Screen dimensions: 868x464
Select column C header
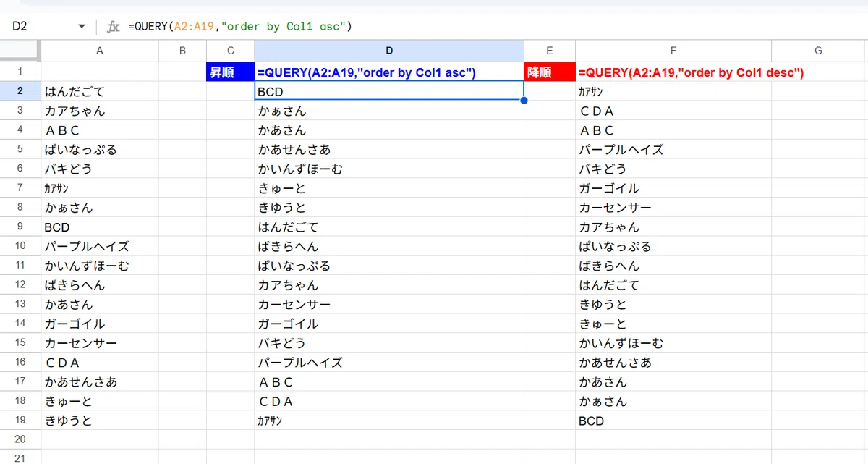point(230,51)
